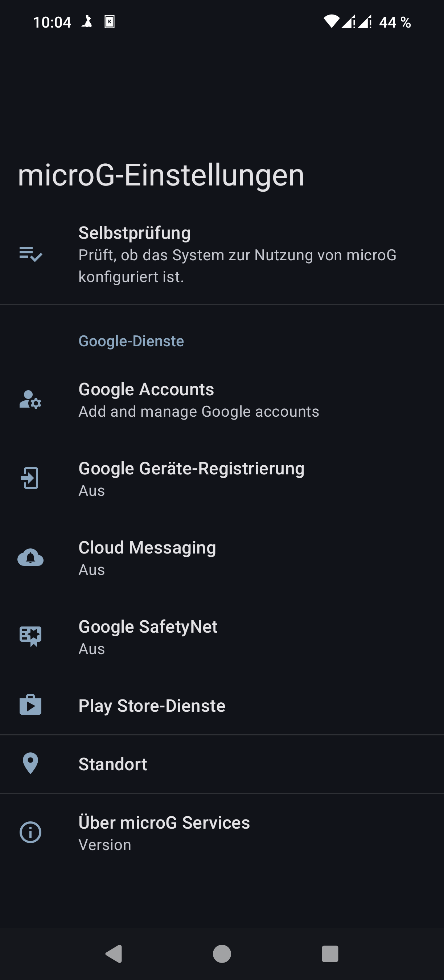
Task: Tap the Geräte-Registrierung login icon
Action: 30,478
